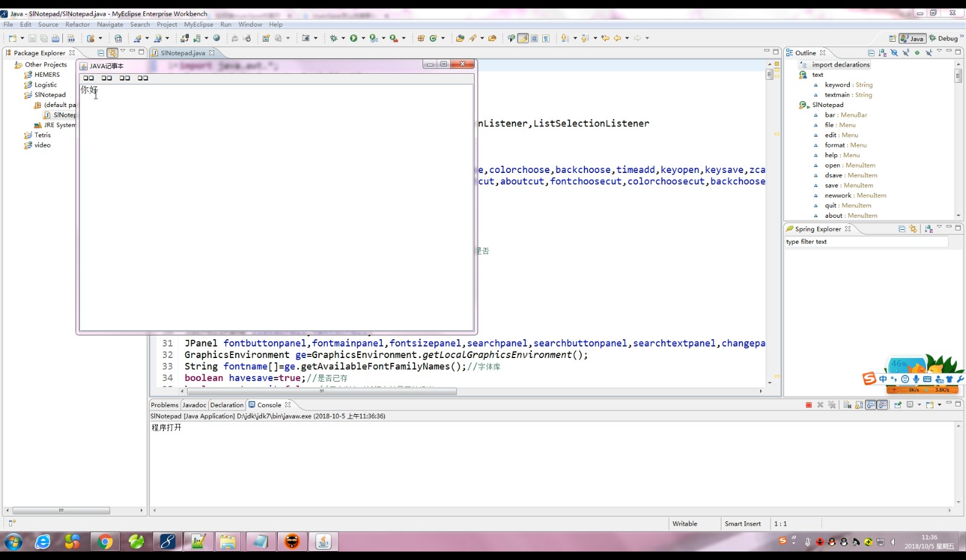Toggle Block Selection Mode button
The height and width of the screenshot is (560, 966).
[x=534, y=38]
